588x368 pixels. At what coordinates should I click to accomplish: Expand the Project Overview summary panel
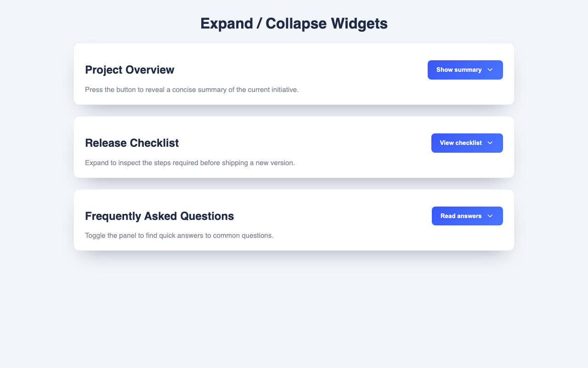point(465,69)
